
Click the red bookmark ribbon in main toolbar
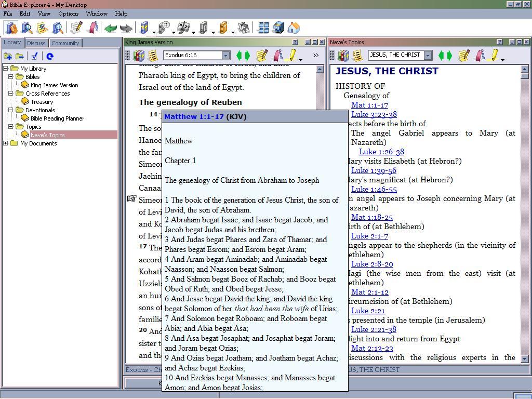(92, 28)
